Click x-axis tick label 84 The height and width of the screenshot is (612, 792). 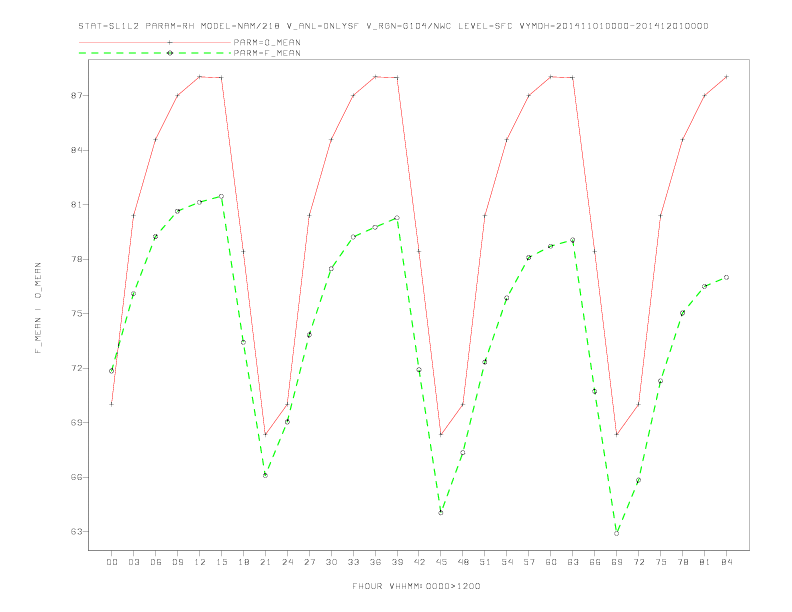click(727, 562)
